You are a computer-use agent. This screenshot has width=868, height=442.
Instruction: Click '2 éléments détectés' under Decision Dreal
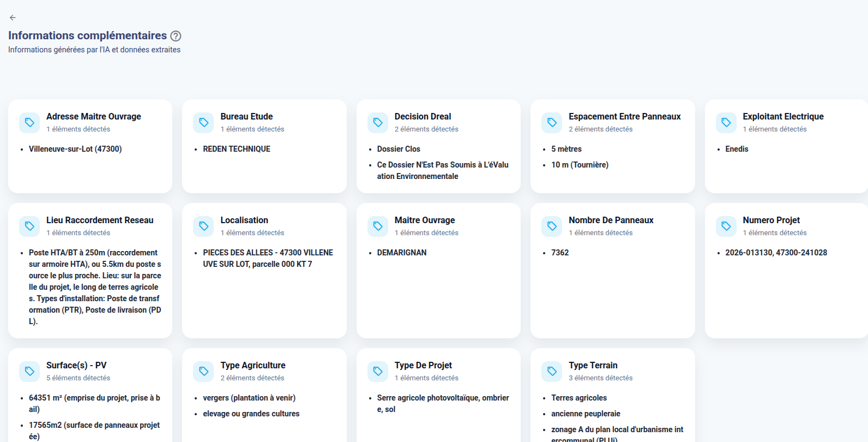click(426, 129)
